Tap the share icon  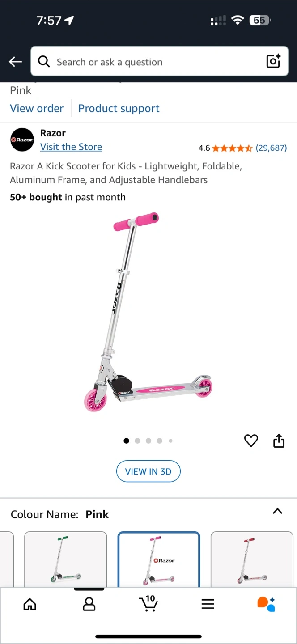coord(279,441)
